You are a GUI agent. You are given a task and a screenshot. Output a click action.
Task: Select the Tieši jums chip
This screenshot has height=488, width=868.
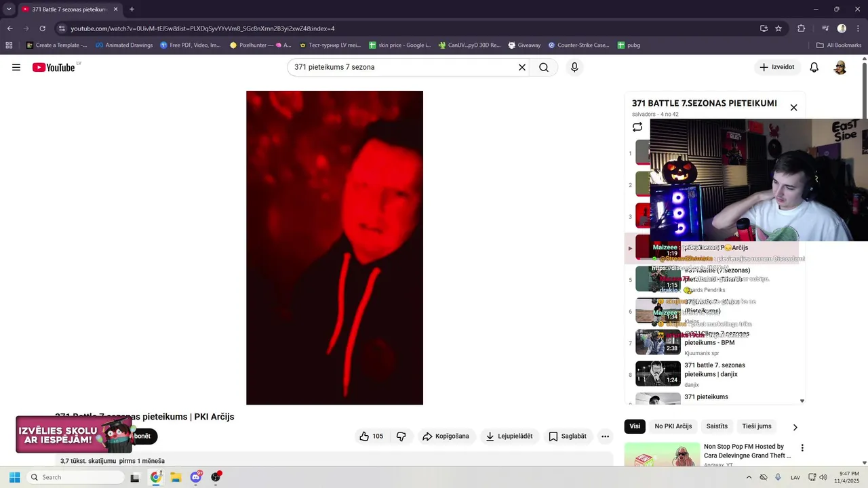click(x=757, y=426)
